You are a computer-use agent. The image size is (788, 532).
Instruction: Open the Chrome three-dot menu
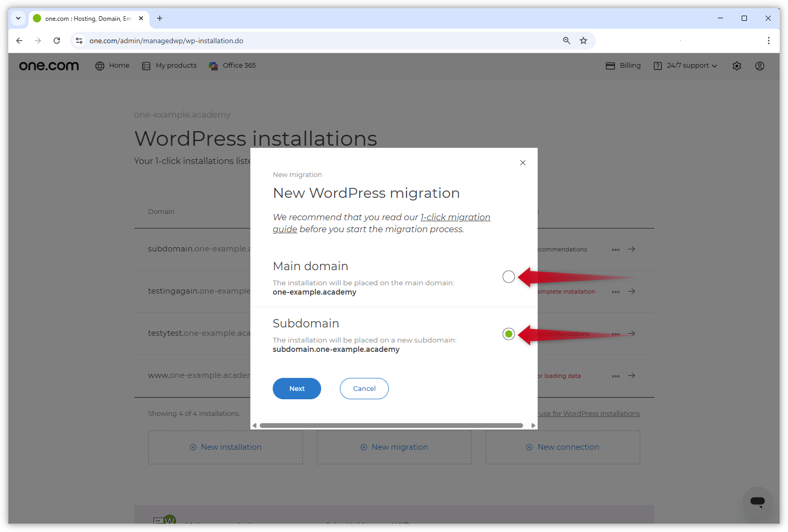coord(769,41)
